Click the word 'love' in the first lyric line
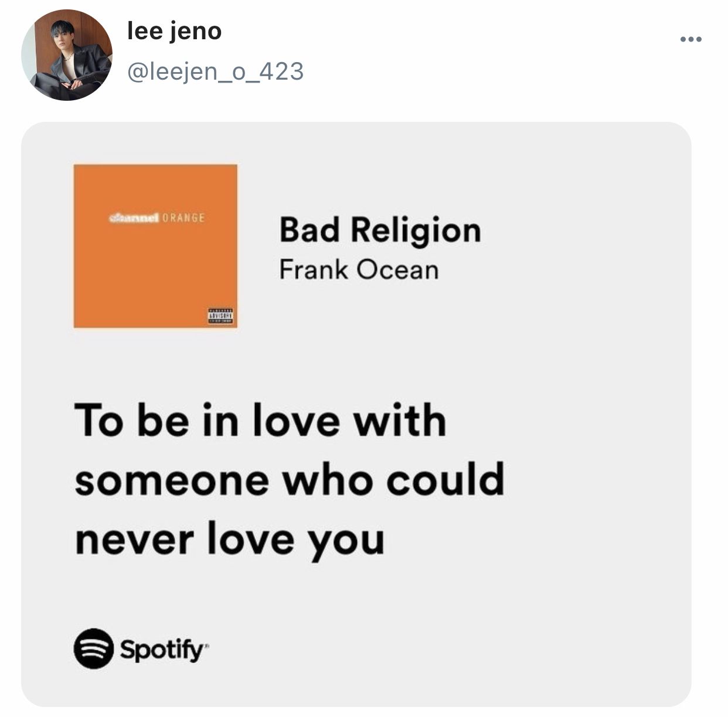Screen dimensions: 728x717 tap(297, 420)
